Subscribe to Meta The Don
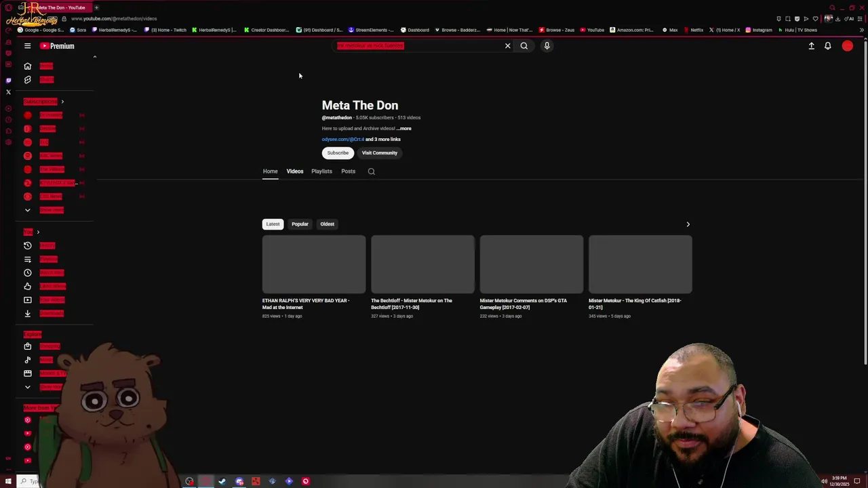Screen dimensions: 868x488 pyautogui.click(x=338, y=153)
